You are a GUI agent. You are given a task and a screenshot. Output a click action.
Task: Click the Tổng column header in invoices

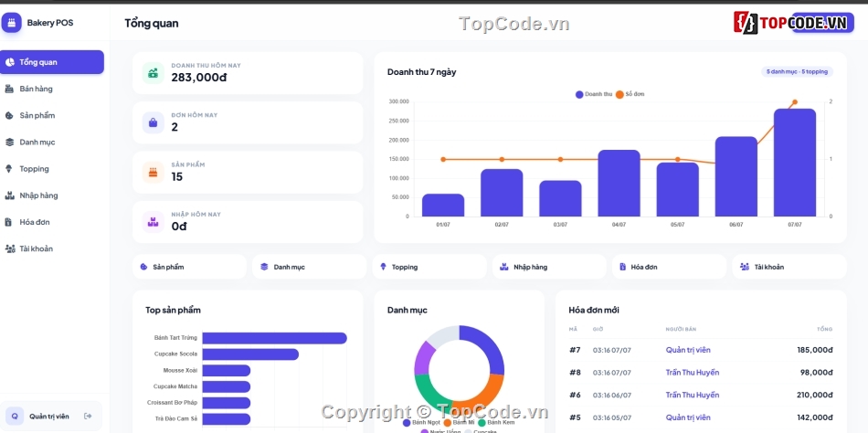825,330
